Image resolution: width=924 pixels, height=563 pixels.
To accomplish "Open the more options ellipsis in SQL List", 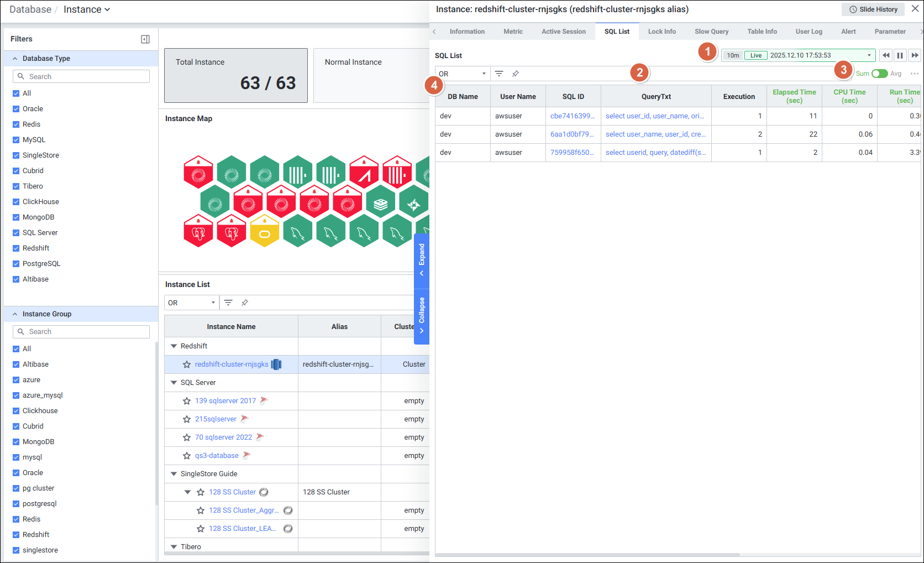I will pyautogui.click(x=915, y=74).
